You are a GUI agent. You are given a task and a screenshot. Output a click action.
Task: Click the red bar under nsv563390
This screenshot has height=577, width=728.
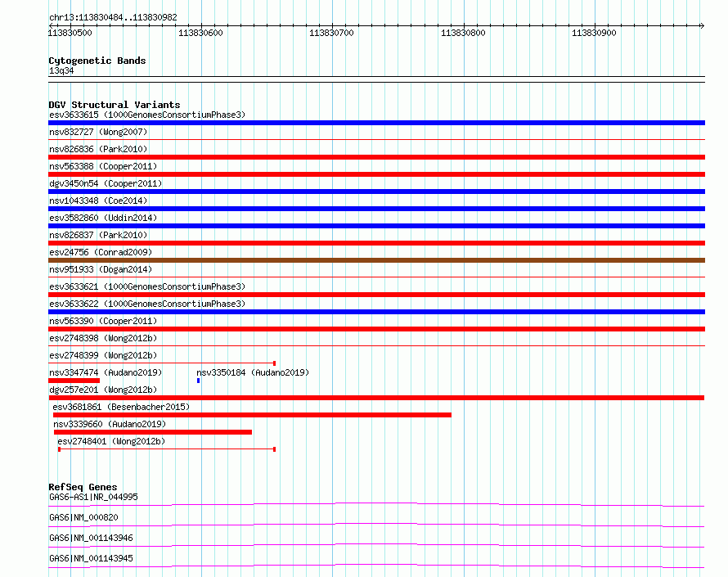(376, 329)
